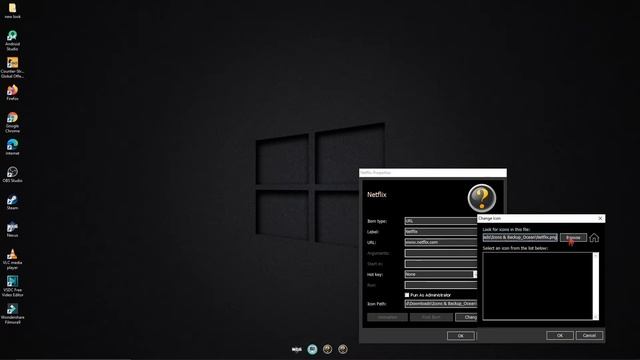Click the Icon Path field in Netflix Properties
This screenshot has height=360, width=640.
[441, 304]
